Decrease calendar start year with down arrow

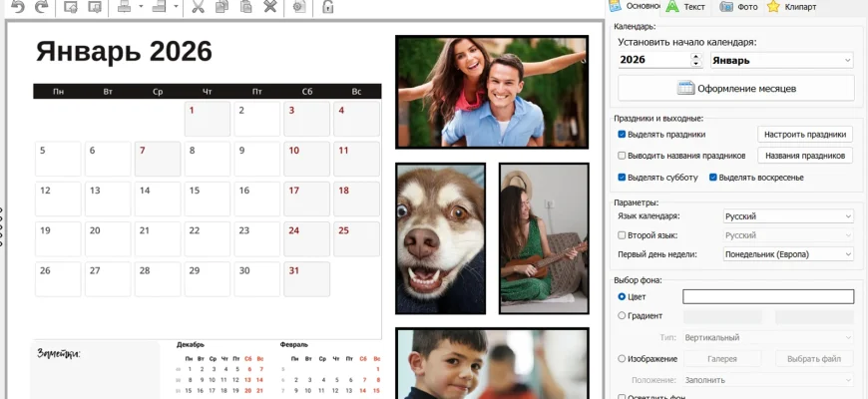pos(696,64)
